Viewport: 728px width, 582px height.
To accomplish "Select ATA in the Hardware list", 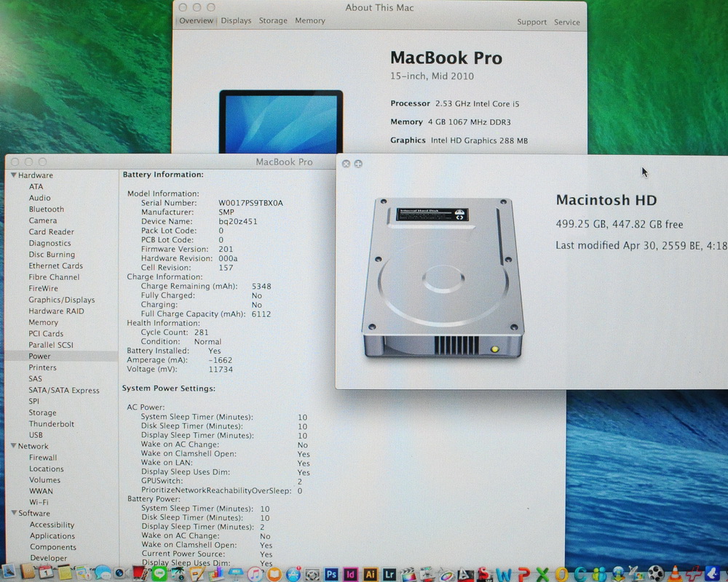I will pos(36,186).
